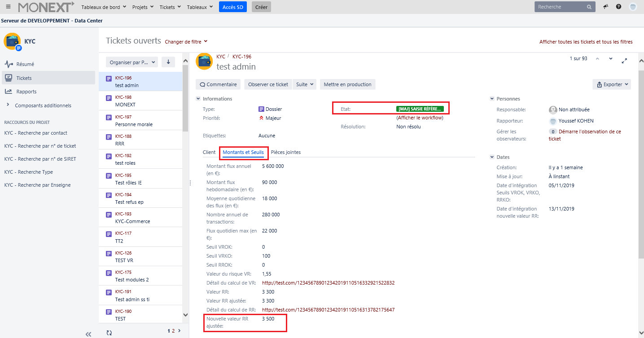The height and width of the screenshot is (338, 644).
Task: Click the sort order arrow button
Action: coord(168,62)
